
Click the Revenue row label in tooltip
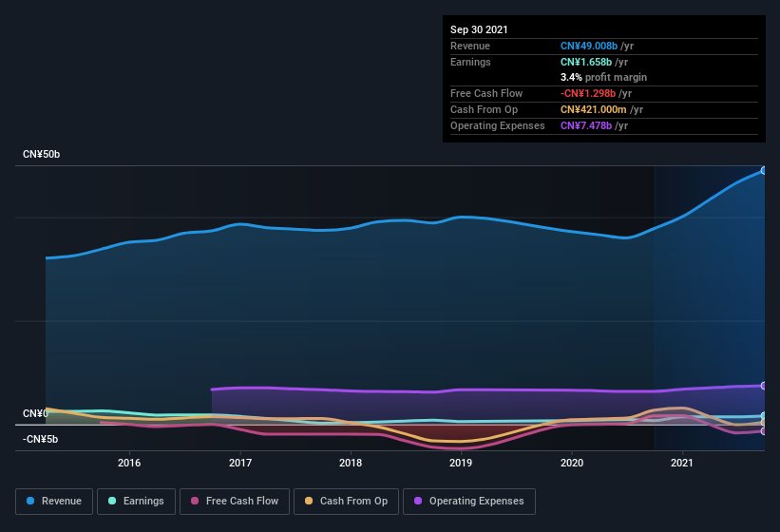click(x=470, y=46)
